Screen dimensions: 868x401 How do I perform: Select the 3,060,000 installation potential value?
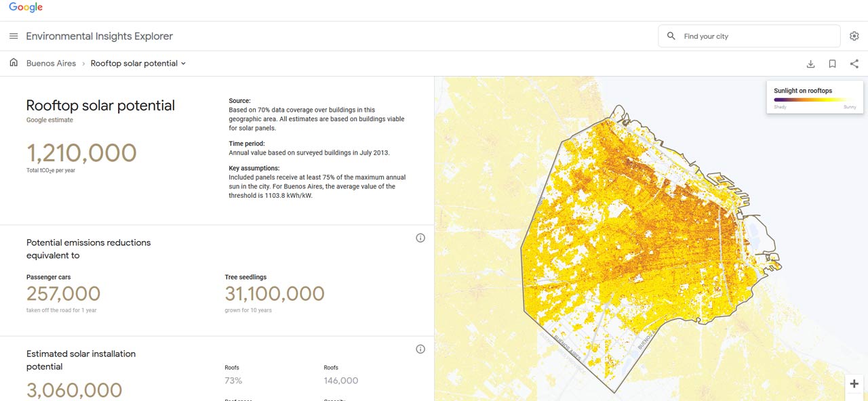pos(74,390)
